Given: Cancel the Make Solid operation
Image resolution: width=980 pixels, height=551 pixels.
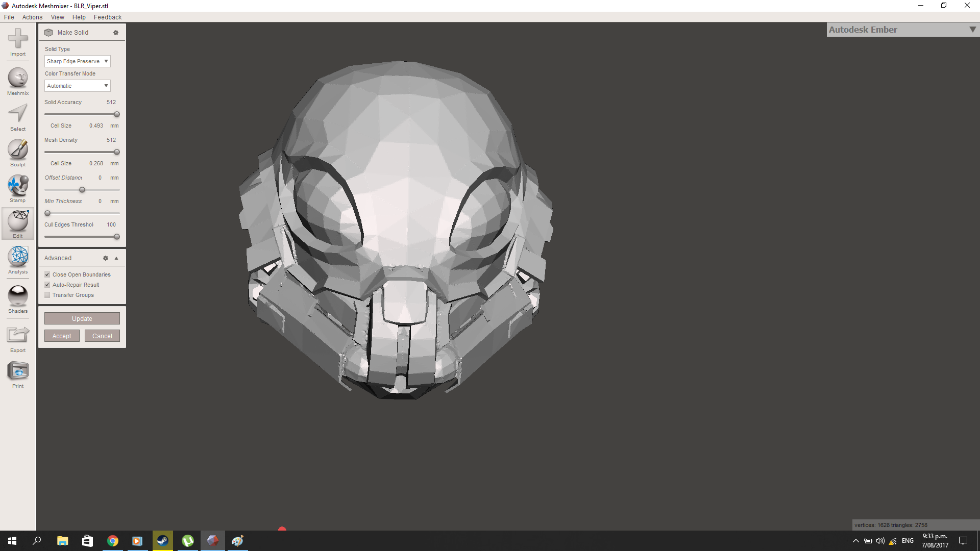Looking at the screenshot, I should tap(102, 336).
